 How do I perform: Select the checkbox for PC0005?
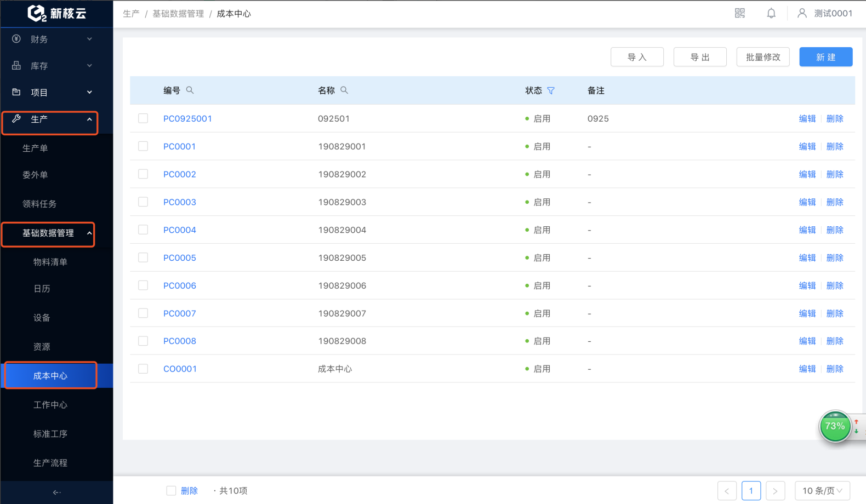coord(143,257)
